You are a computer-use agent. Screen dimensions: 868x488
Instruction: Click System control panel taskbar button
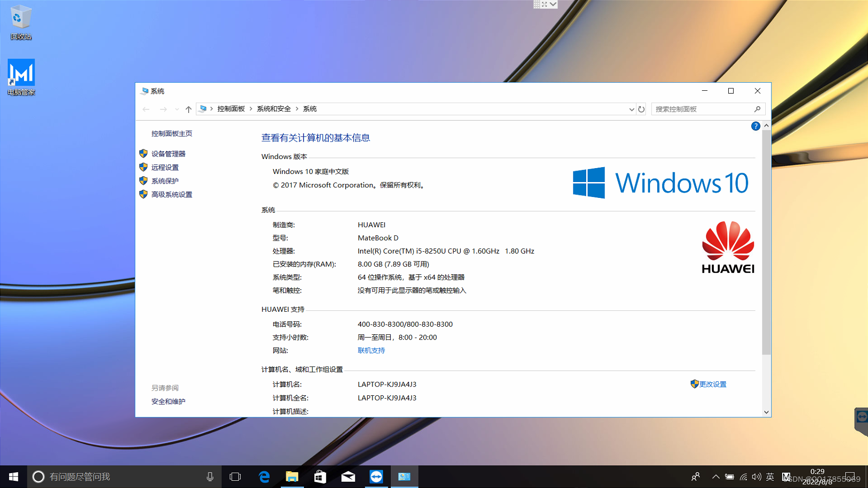point(404,476)
